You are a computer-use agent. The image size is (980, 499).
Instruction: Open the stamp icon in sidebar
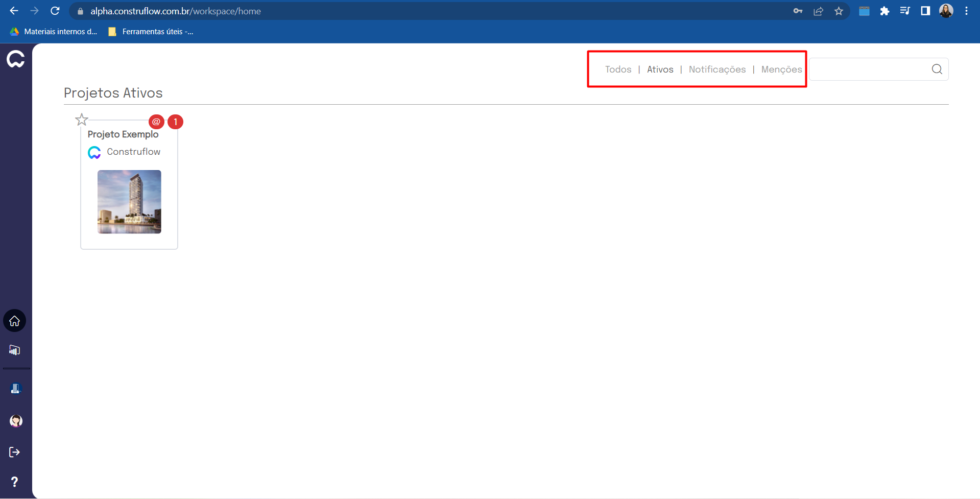(x=15, y=389)
